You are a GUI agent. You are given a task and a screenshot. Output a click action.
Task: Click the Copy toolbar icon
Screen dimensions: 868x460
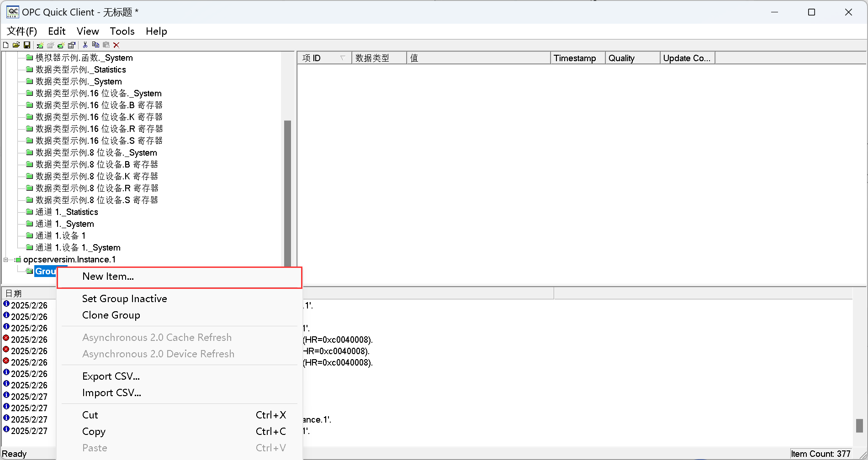click(x=95, y=45)
